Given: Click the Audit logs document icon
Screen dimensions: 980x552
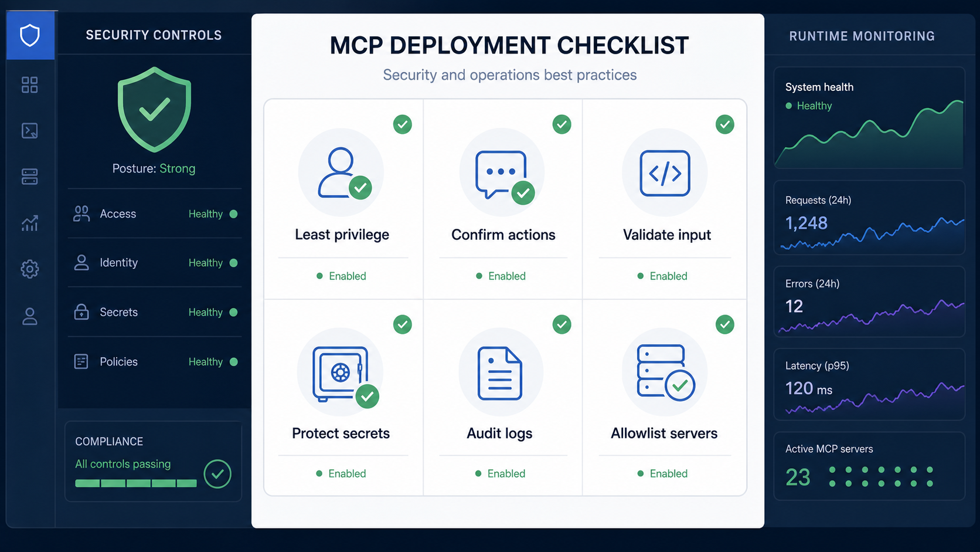Looking at the screenshot, I should [500, 373].
